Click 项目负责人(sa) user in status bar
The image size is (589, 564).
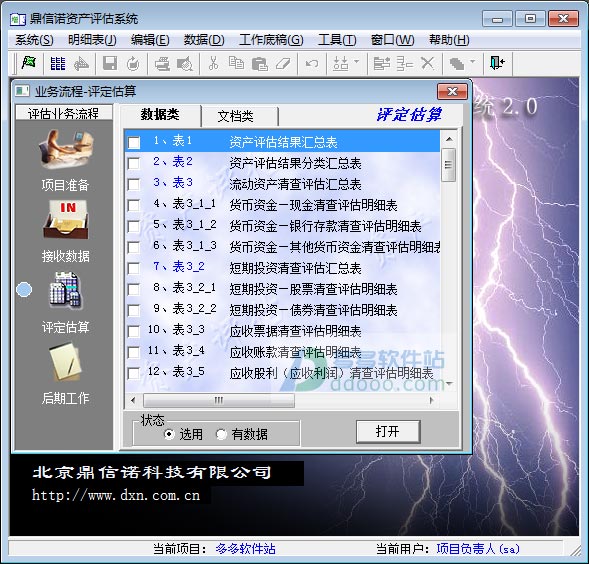(478, 549)
